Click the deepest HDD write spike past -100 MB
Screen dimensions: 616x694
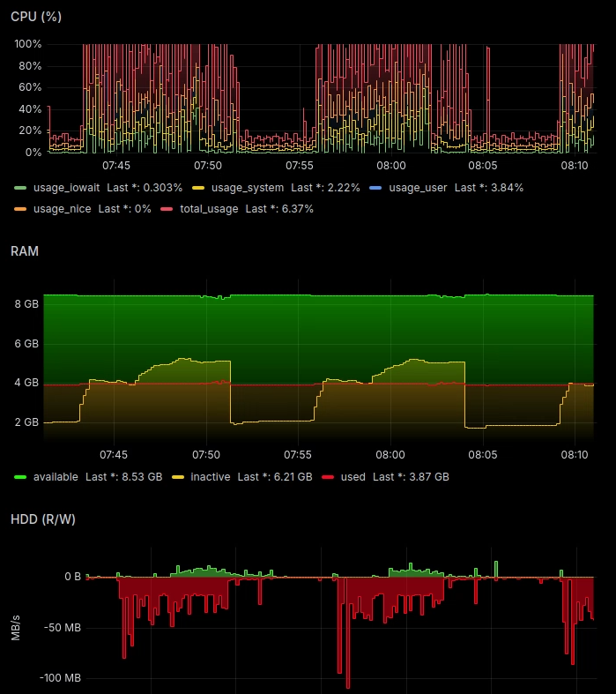[348, 679]
